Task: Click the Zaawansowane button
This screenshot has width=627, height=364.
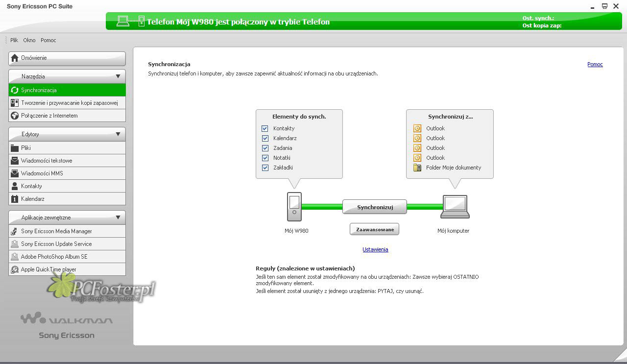Action: 375,229
